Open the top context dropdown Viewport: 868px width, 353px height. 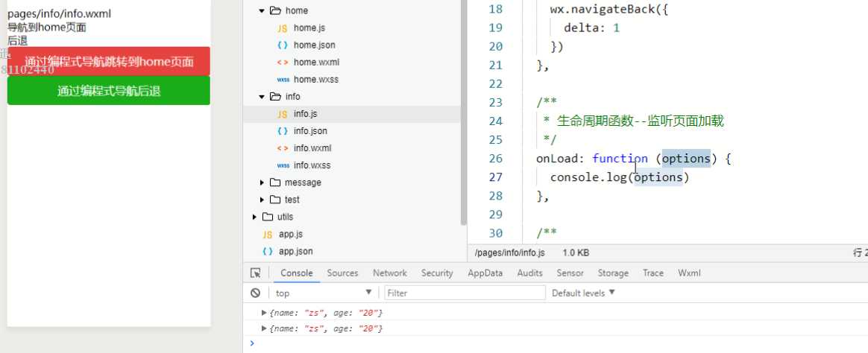[x=324, y=293]
